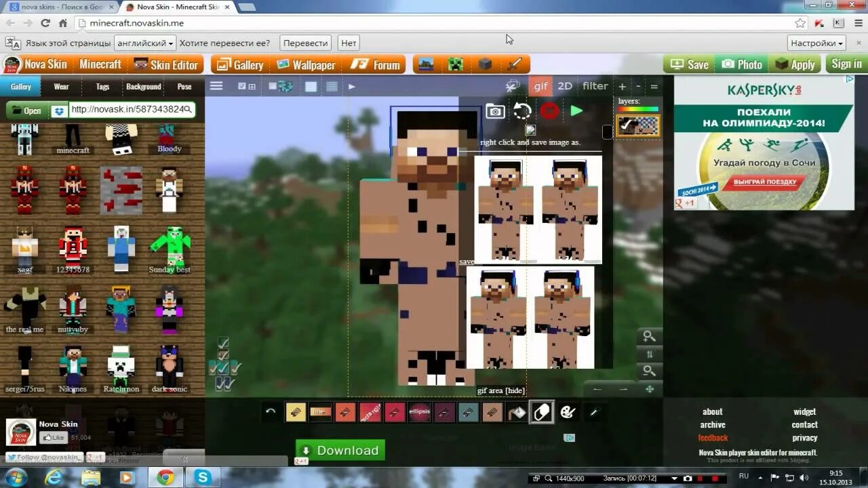Click the rainbow color gradient bar under layers

click(x=638, y=109)
